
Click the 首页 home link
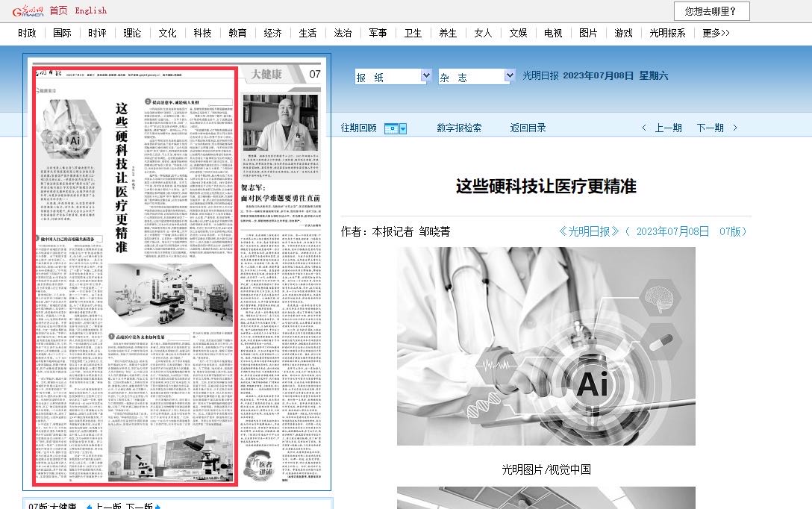(x=58, y=10)
